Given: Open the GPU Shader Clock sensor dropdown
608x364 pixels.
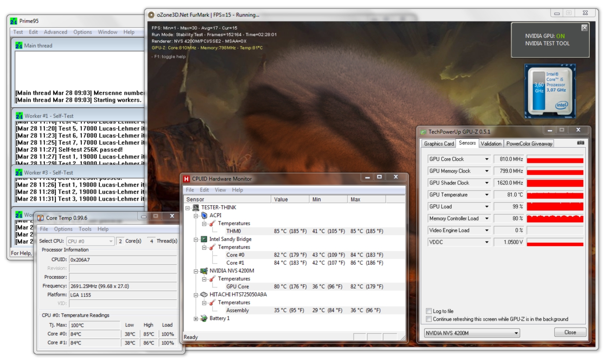Looking at the screenshot, I should point(487,183).
